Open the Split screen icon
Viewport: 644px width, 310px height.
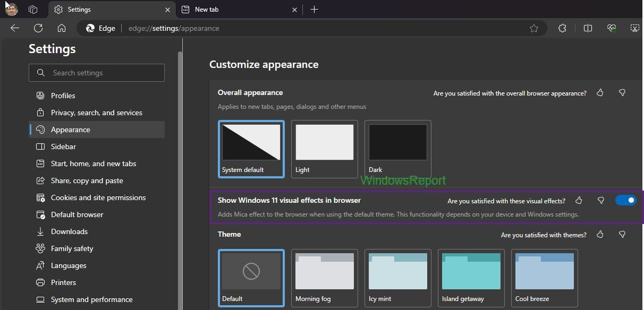point(588,29)
